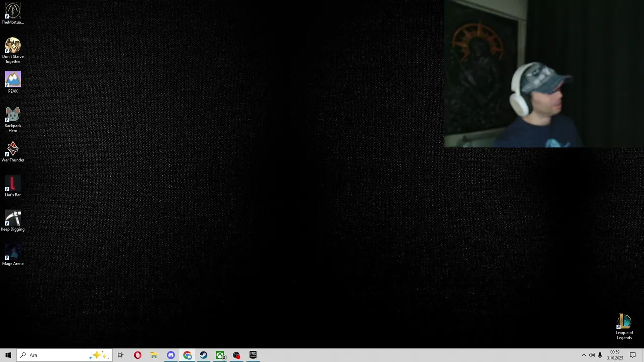Click Show desktop sliver at taskbar end
Viewport: 644px width, 362px height.
coord(642,355)
